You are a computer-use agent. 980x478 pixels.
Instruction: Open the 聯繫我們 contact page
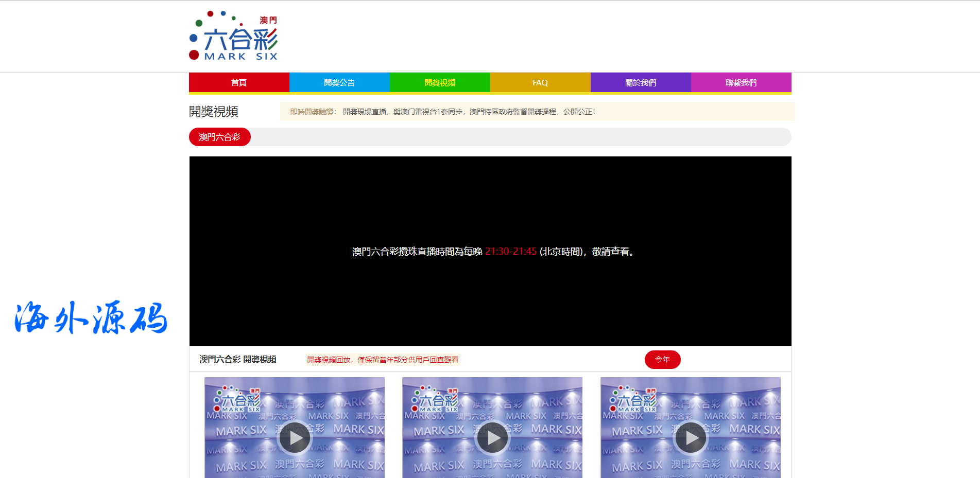click(741, 82)
